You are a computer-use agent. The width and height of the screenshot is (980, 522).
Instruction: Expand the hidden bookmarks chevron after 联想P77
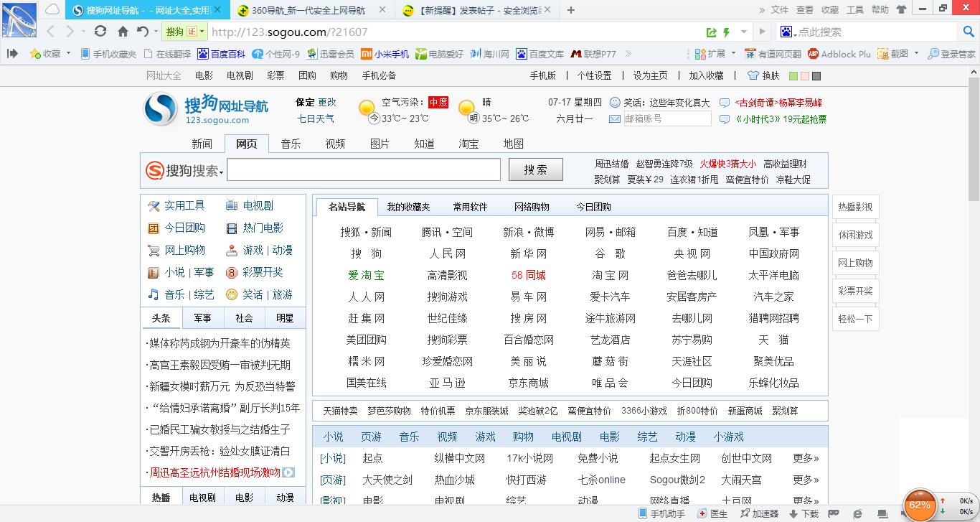pos(629,54)
